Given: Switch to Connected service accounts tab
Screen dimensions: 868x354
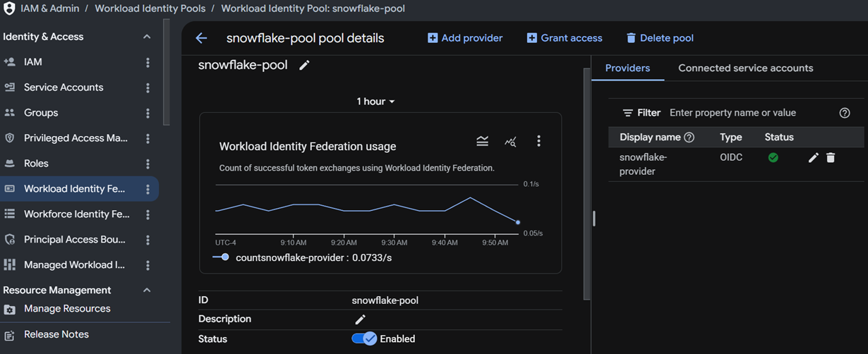Looking at the screenshot, I should coord(745,68).
